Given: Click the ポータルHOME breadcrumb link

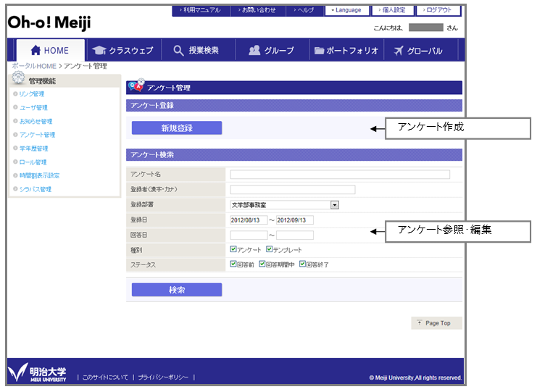Looking at the screenshot, I should [x=34, y=66].
